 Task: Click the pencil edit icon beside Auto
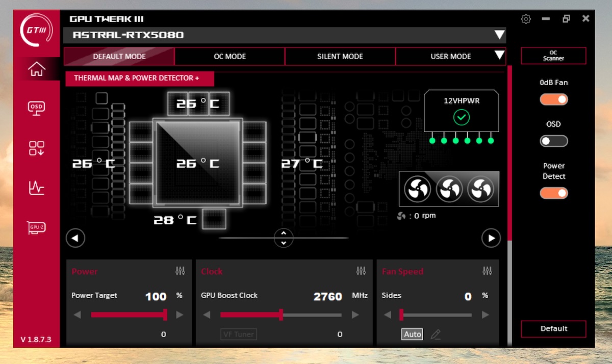click(435, 334)
